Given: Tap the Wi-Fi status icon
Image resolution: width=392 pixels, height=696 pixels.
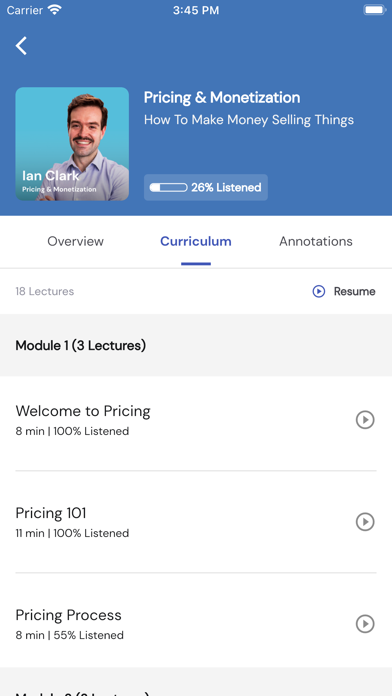Looking at the screenshot, I should pyautogui.click(x=55, y=10).
